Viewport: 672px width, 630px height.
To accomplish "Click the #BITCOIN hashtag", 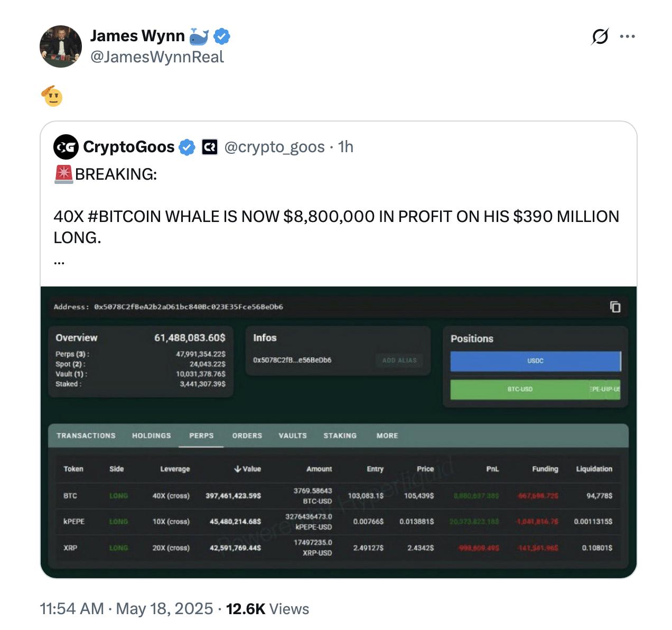I will 124,217.
